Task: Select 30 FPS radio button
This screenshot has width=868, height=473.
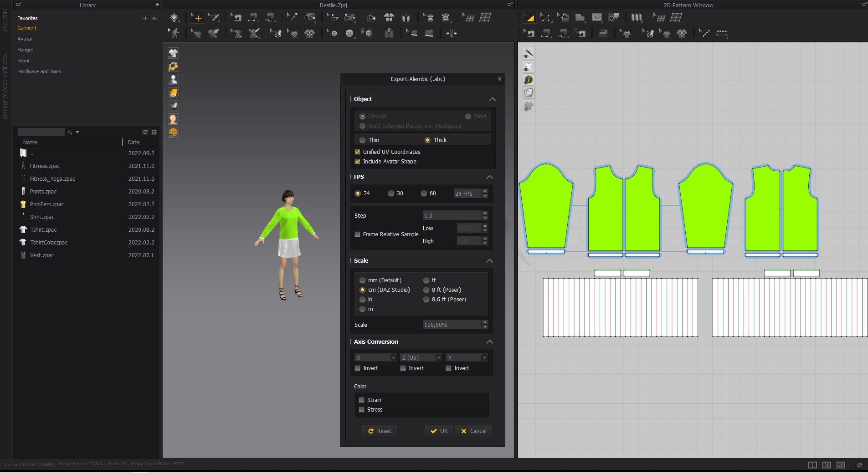Action: click(x=391, y=193)
